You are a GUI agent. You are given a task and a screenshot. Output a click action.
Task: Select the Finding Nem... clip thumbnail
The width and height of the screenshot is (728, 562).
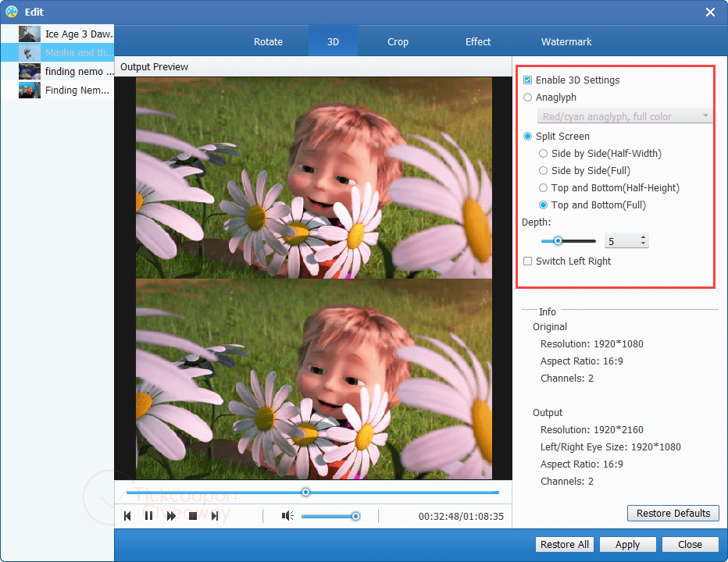tap(29, 90)
